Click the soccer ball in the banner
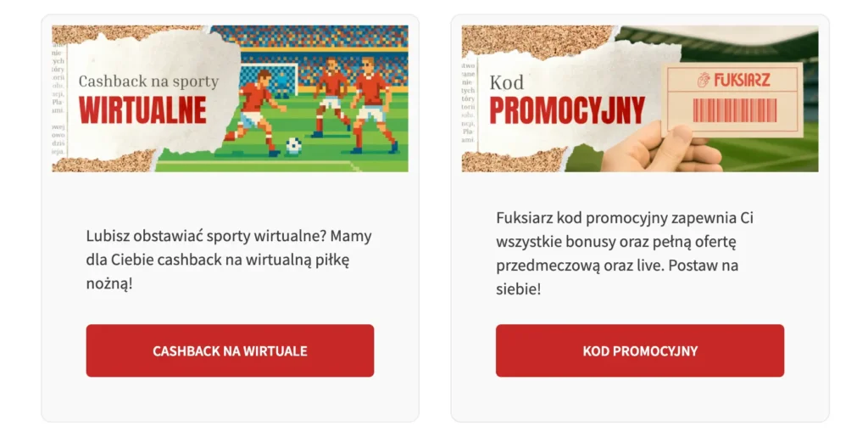The image size is (868, 437). [293, 145]
